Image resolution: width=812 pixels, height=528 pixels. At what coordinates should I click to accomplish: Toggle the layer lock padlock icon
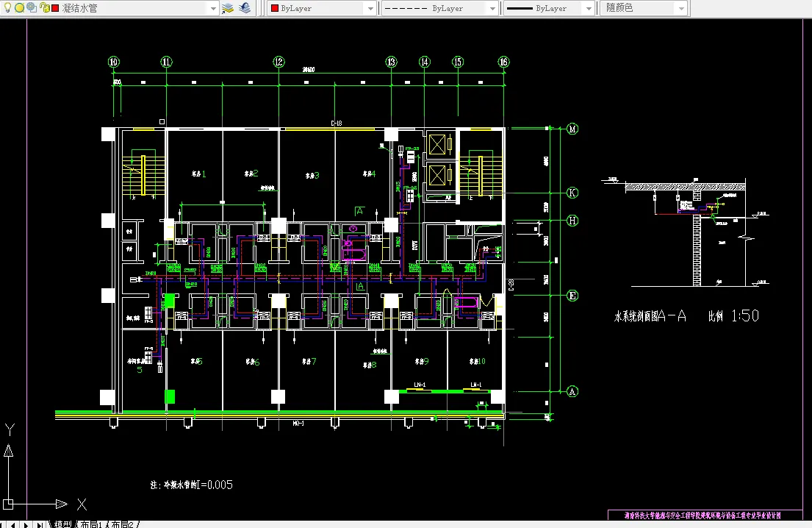tap(45, 8)
